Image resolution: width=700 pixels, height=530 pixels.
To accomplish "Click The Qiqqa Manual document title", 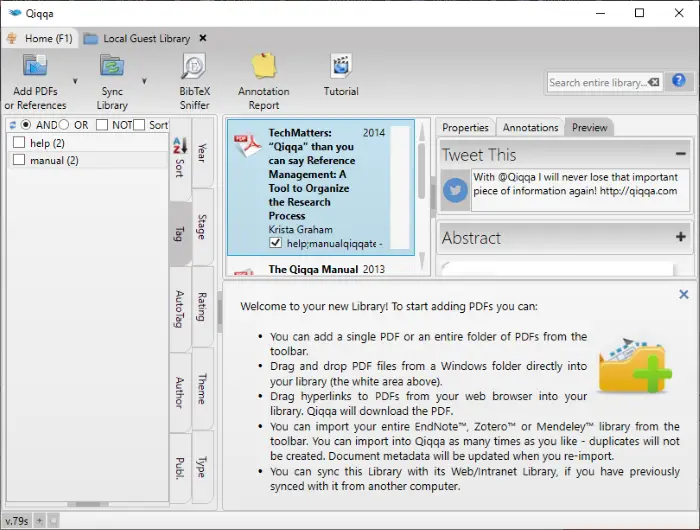I will coord(313,269).
